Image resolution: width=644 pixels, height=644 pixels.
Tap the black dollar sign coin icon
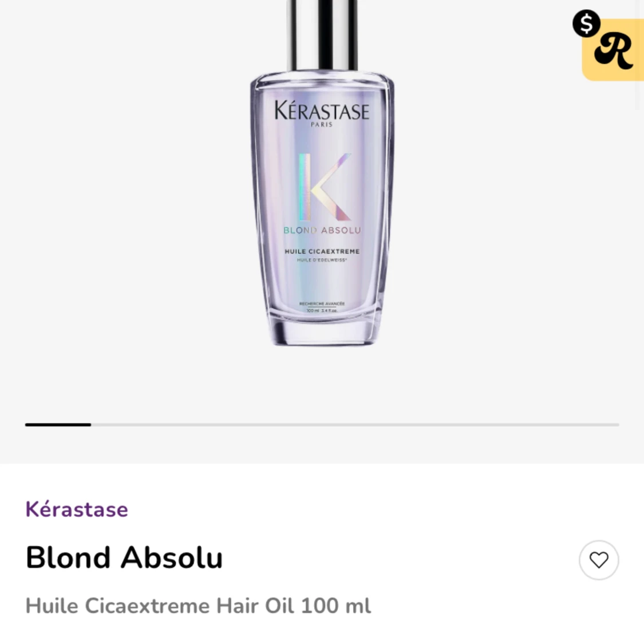pyautogui.click(x=587, y=23)
